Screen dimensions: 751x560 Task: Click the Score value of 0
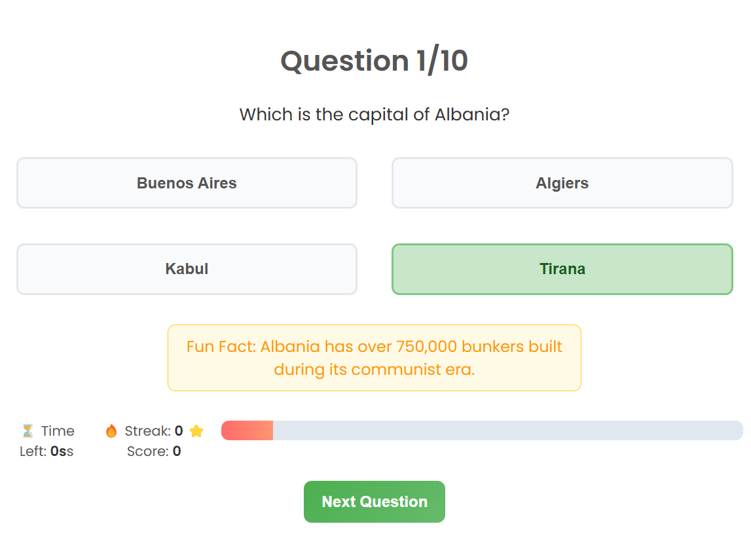pyautogui.click(x=177, y=451)
